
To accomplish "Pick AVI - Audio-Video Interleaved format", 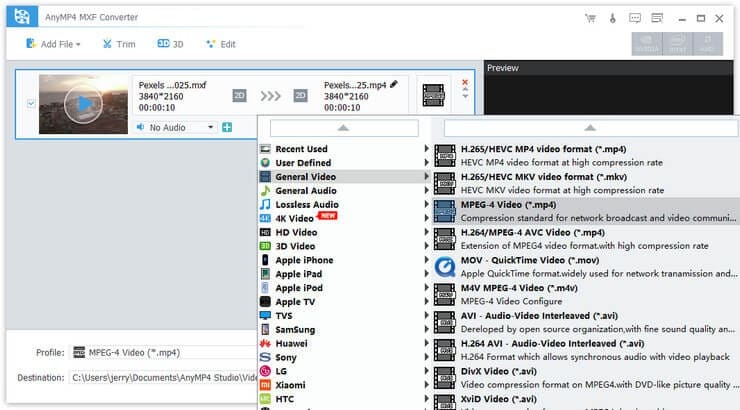I will (x=586, y=323).
